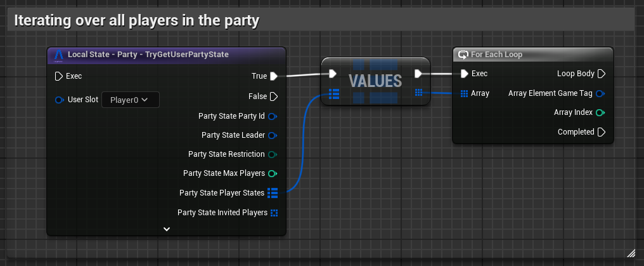Click the Array Element Game Tag pin
The image size is (644, 266).
600,93
